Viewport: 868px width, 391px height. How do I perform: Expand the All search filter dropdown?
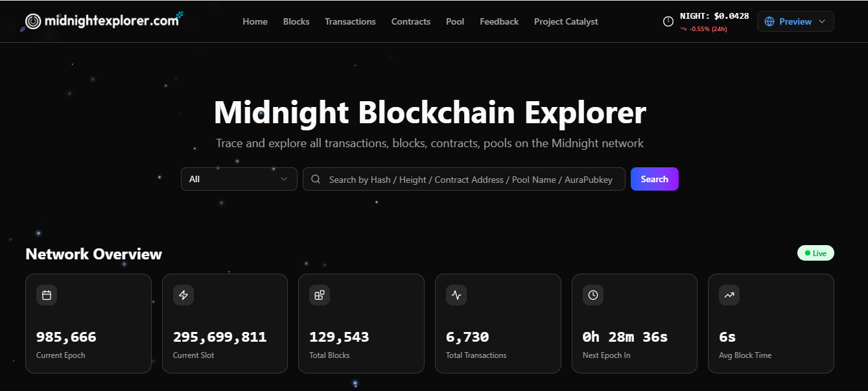(x=239, y=179)
